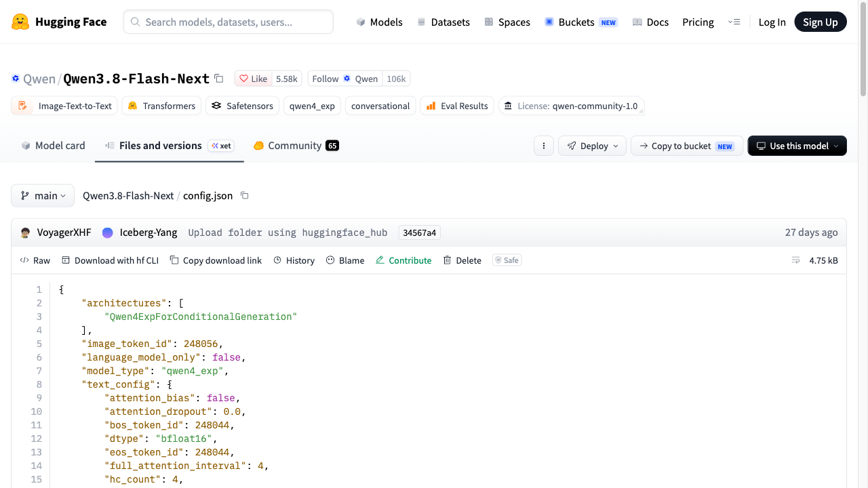
Task: Expand the Deploy dropdown
Action: [x=592, y=146]
